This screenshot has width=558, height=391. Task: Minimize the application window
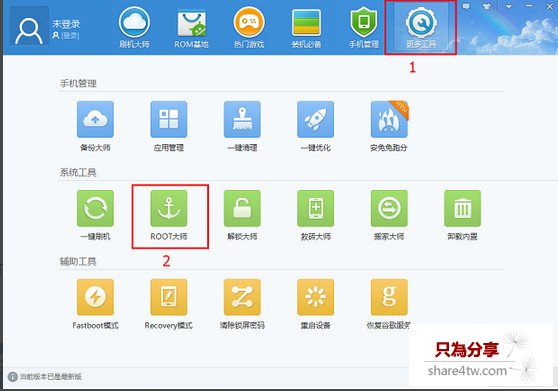529,6
